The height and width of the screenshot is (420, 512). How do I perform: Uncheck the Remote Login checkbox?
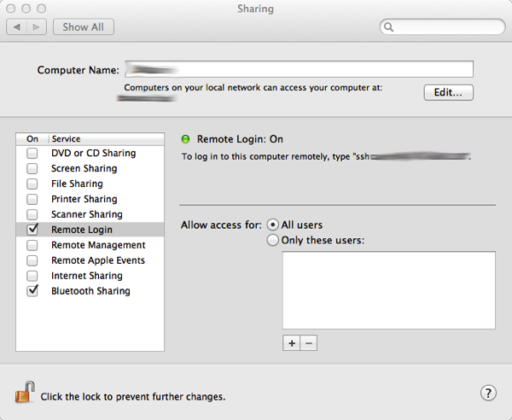pyautogui.click(x=32, y=230)
